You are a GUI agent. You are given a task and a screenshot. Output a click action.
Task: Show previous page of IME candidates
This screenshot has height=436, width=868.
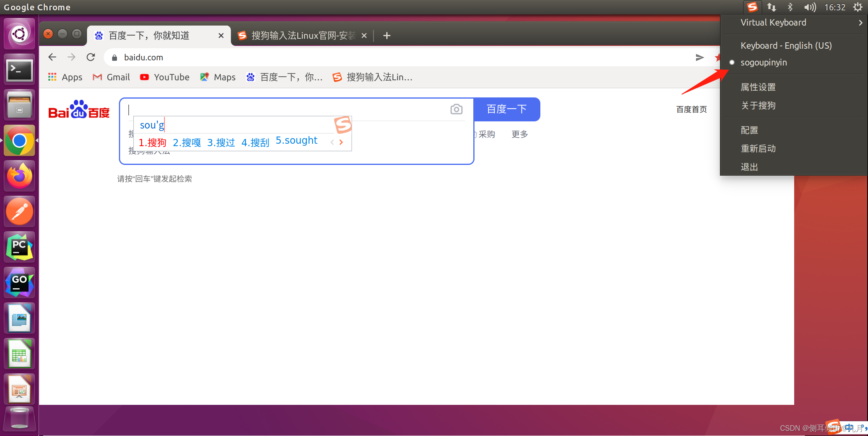coord(332,142)
